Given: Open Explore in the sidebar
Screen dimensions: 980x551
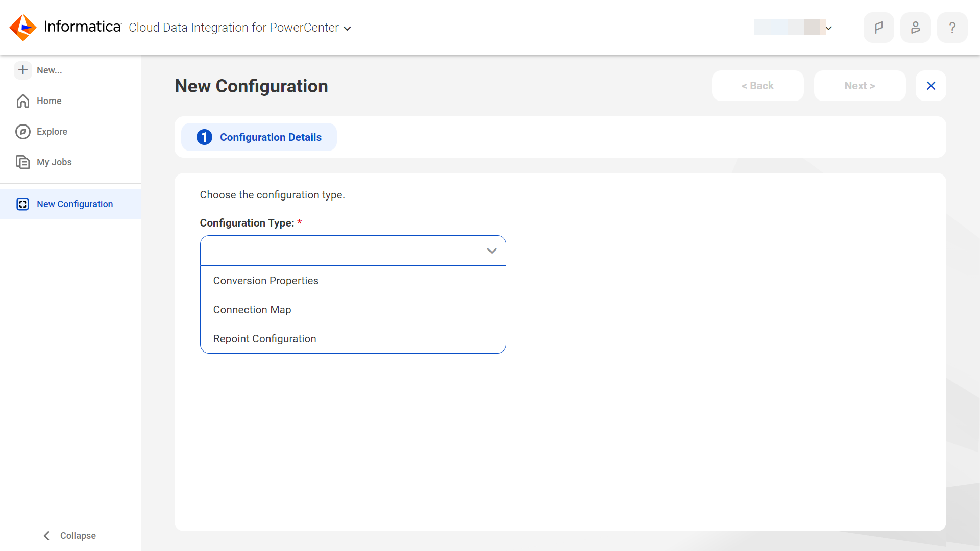Looking at the screenshot, I should click(70, 132).
